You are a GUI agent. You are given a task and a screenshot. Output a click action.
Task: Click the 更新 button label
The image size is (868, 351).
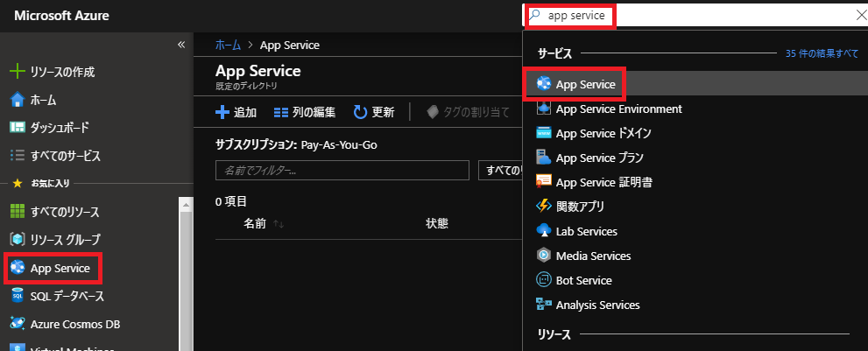pyautogui.click(x=383, y=112)
